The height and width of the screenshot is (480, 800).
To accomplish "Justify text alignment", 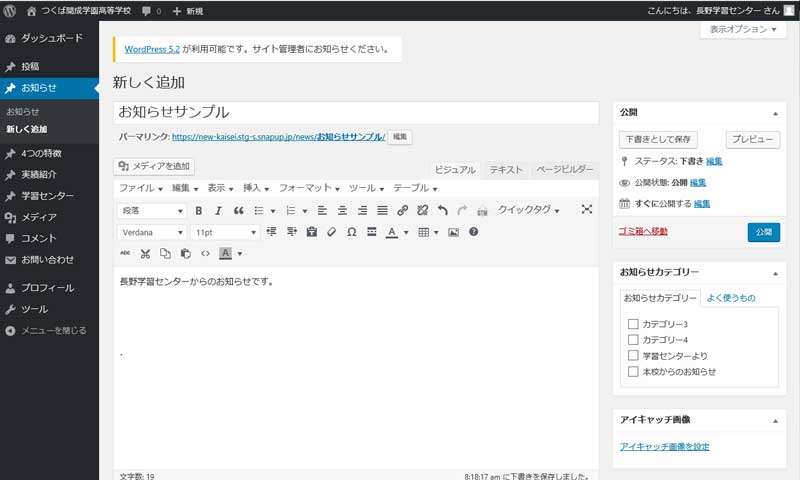I will tap(382, 210).
